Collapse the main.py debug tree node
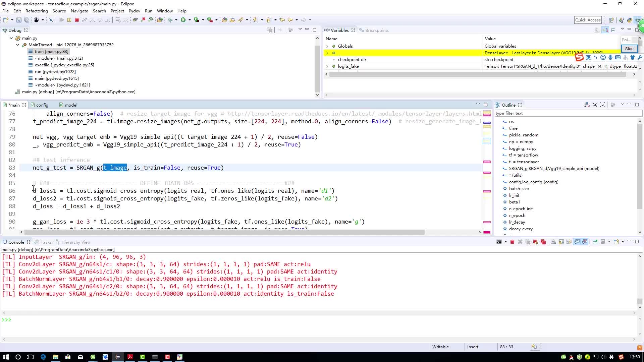The image size is (644, 362). pyautogui.click(x=11, y=38)
